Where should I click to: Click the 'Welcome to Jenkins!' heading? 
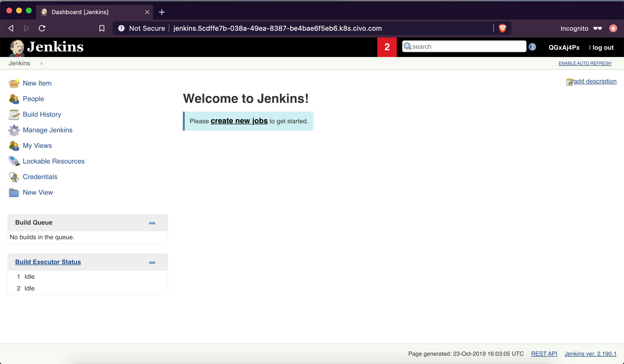tap(246, 98)
